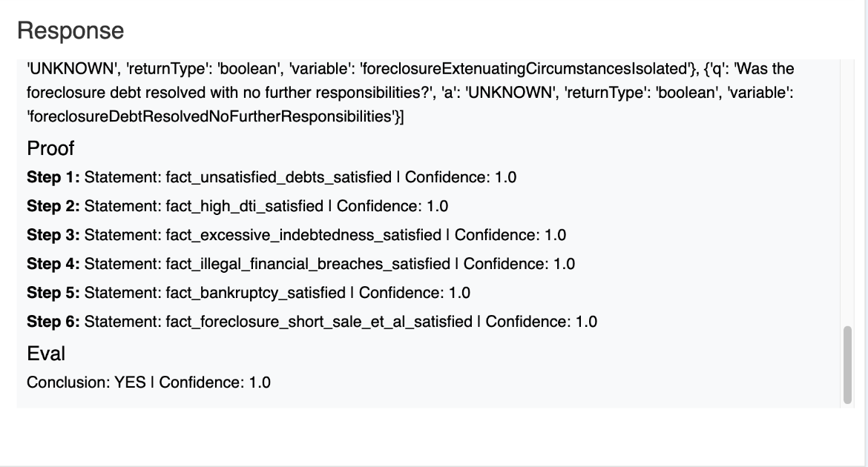
Task: Select the Step 4 label
Action: click(x=53, y=264)
